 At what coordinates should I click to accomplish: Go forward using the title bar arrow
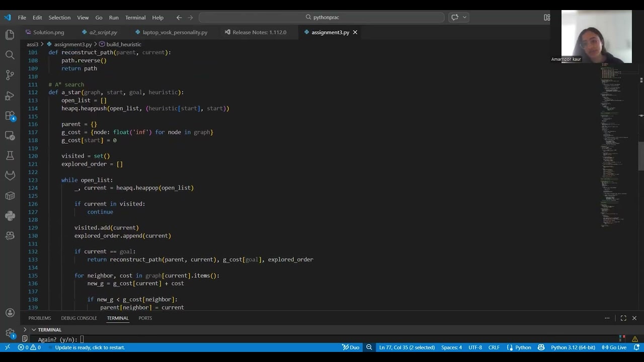(x=190, y=18)
